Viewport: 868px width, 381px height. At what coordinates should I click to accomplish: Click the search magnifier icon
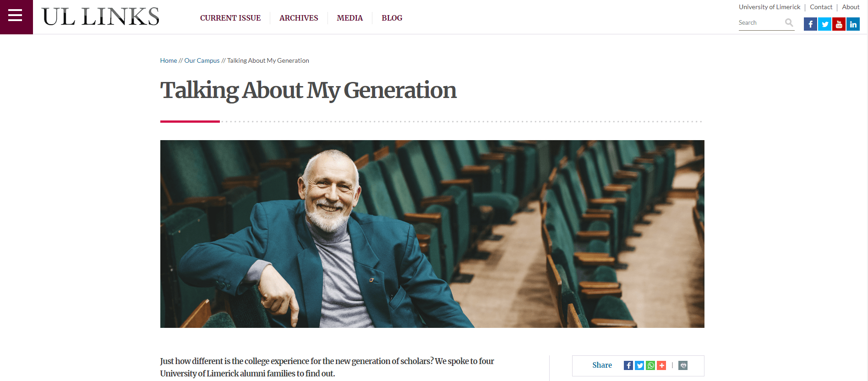click(x=789, y=22)
